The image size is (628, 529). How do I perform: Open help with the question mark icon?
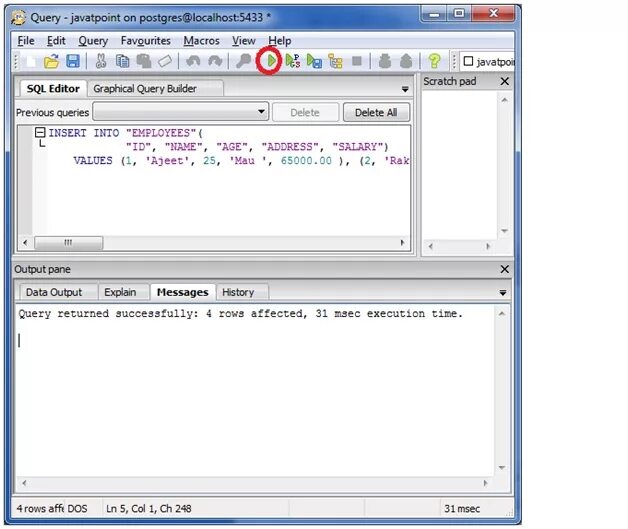(435, 61)
